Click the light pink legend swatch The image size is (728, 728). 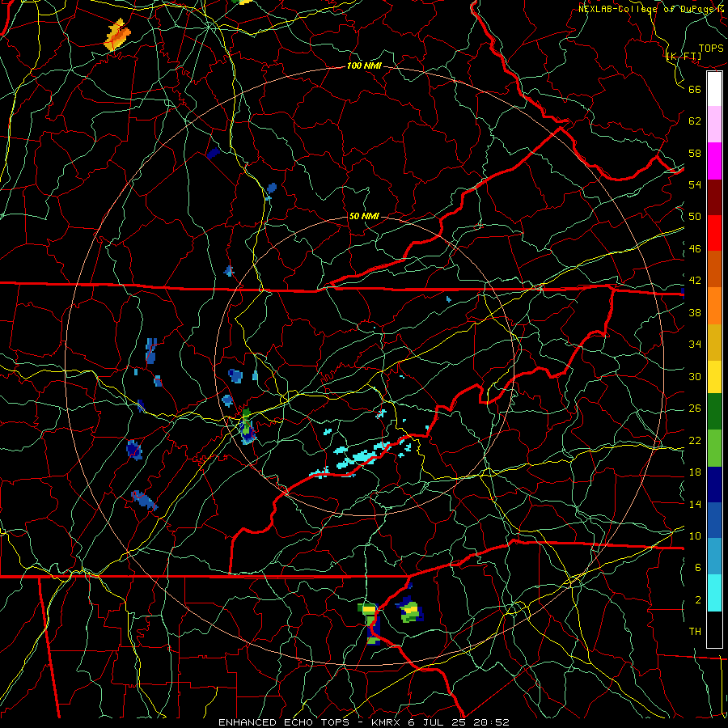(x=714, y=124)
